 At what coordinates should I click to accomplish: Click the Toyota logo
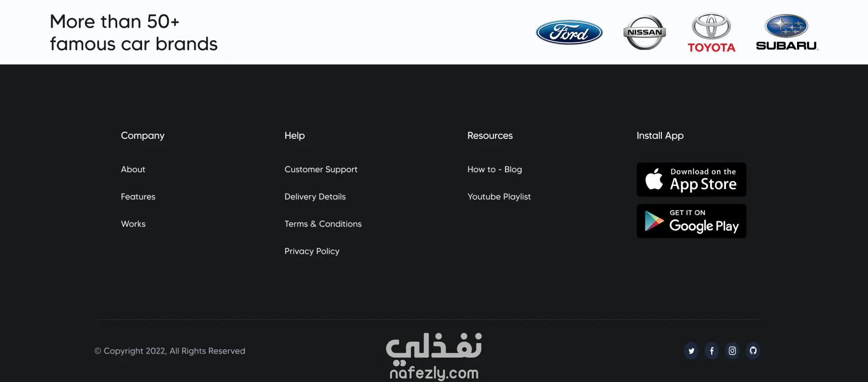tap(712, 33)
